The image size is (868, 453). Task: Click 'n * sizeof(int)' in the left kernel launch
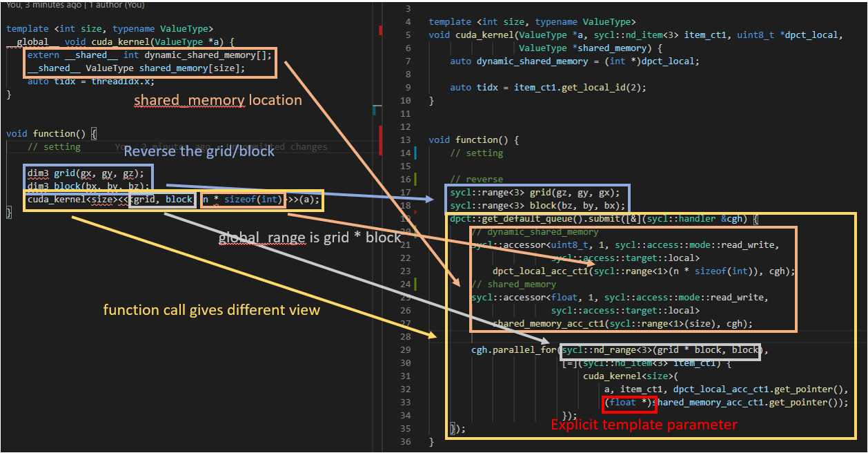coord(243,200)
